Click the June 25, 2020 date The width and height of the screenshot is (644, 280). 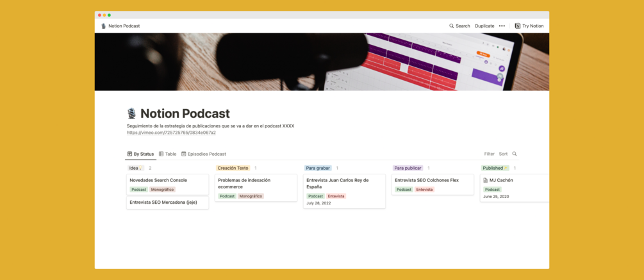click(x=496, y=197)
